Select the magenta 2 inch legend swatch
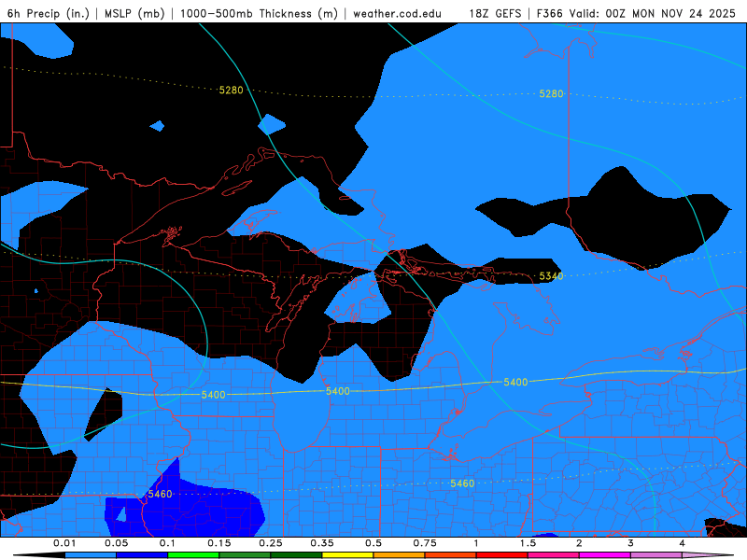 (x=605, y=555)
